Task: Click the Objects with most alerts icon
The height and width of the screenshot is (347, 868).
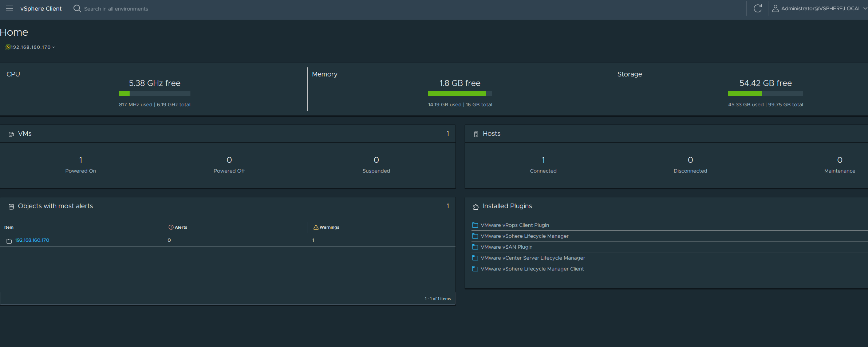Action: coord(11,206)
